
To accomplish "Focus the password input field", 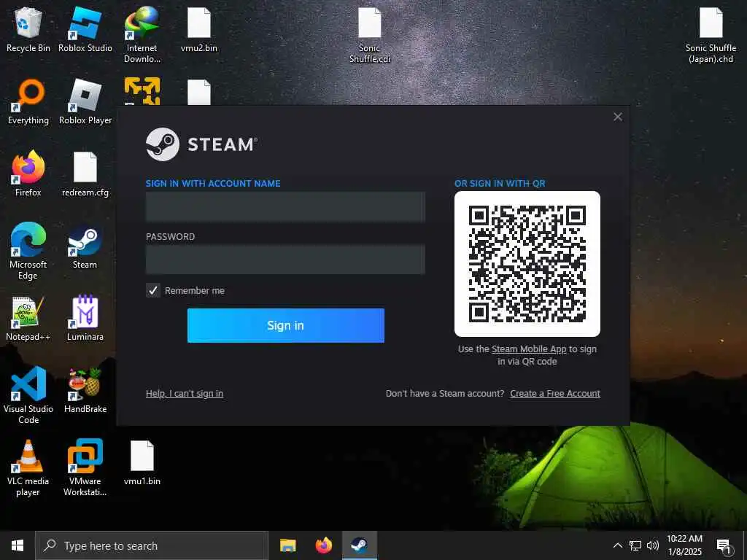I will click(285, 260).
